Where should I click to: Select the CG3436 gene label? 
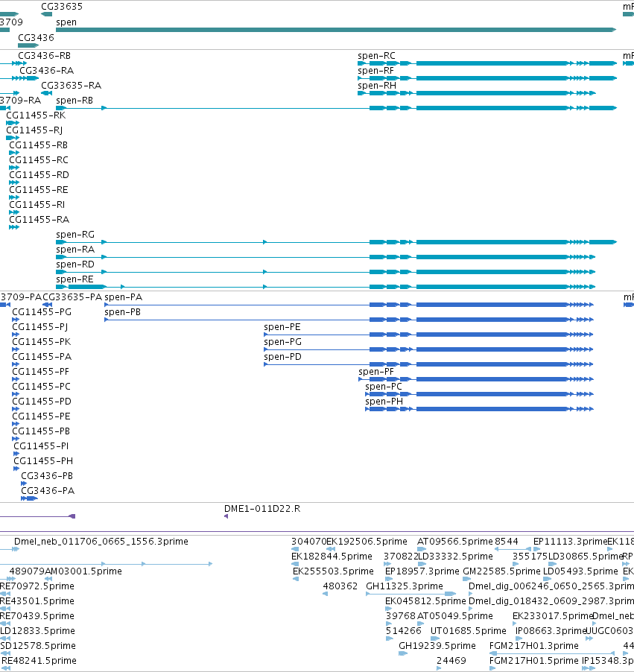[36, 38]
